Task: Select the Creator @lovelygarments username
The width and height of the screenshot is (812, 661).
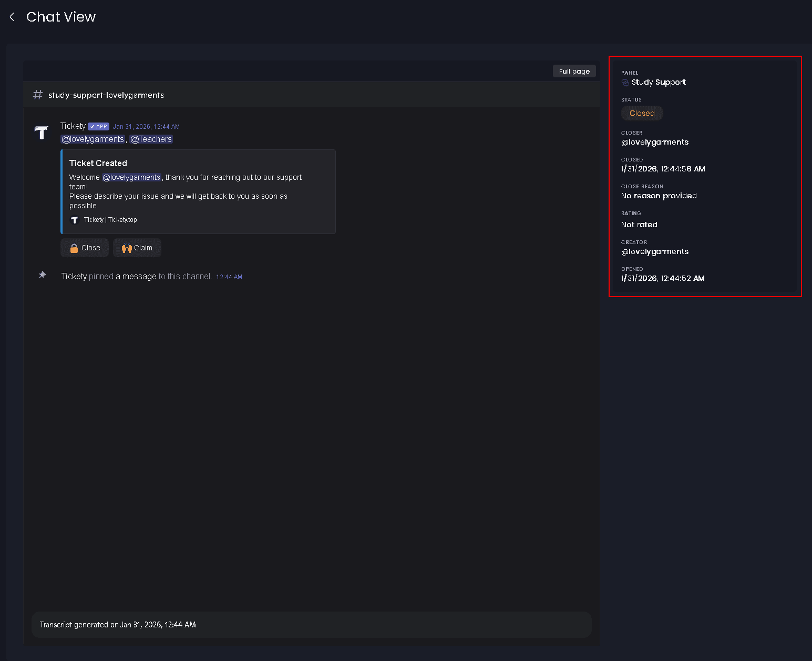Action: click(655, 252)
